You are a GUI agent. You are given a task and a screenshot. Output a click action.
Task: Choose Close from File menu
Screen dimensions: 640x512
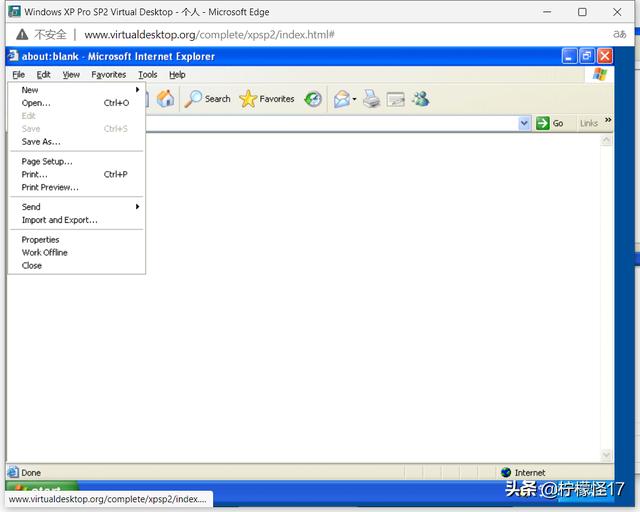point(77,266)
